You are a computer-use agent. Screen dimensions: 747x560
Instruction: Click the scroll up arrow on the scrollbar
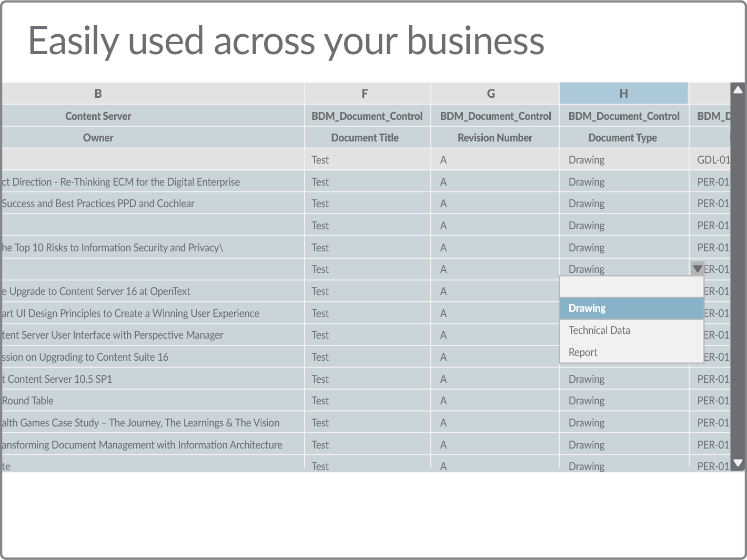(738, 90)
